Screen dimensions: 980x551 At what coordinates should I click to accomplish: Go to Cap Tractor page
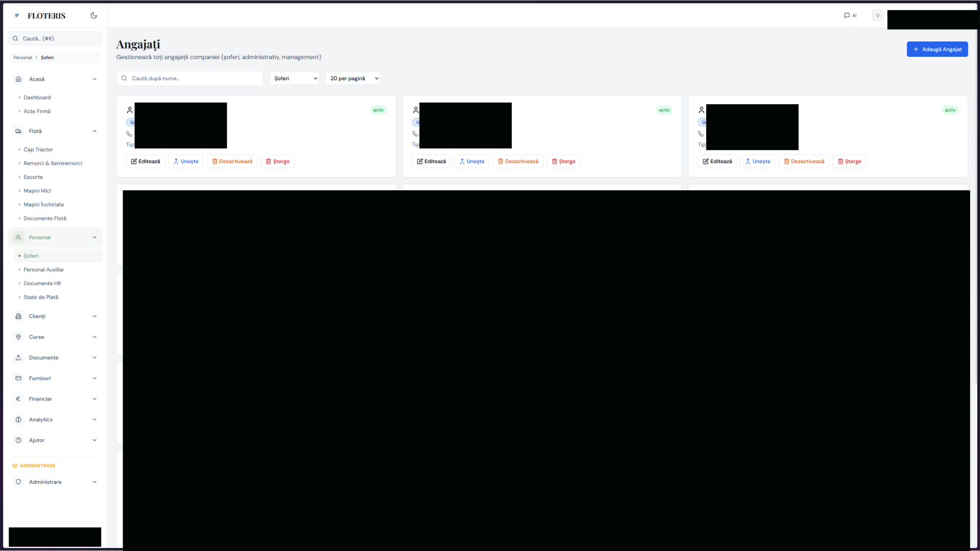pyautogui.click(x=38, y=149)
